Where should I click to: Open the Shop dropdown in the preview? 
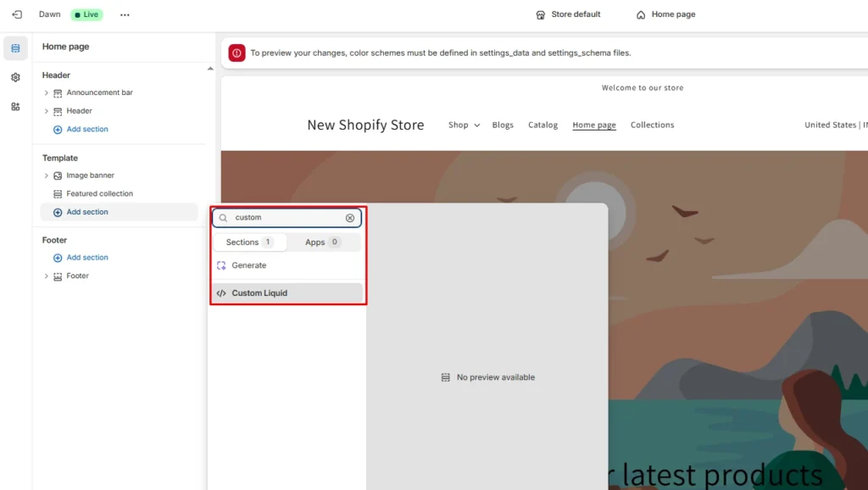[x=463, y=125]
